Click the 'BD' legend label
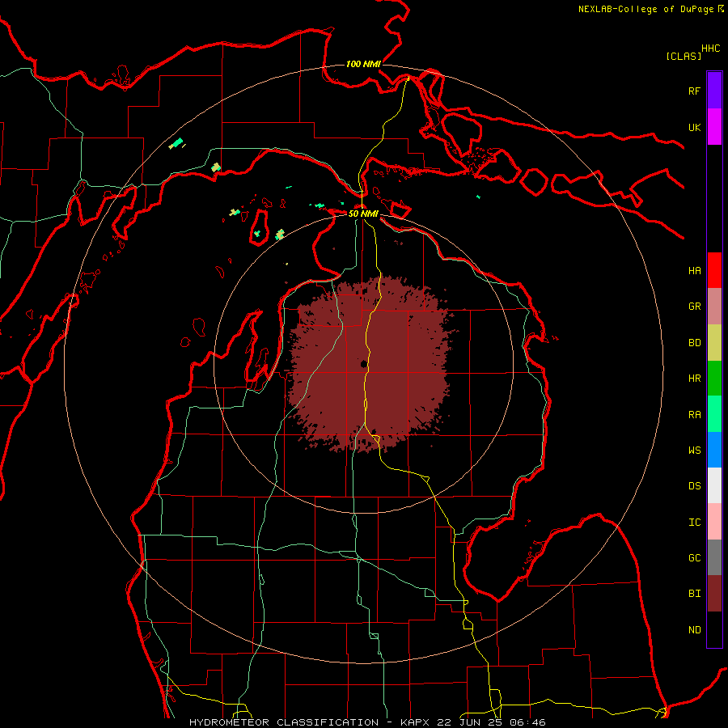 pos(694,343)
